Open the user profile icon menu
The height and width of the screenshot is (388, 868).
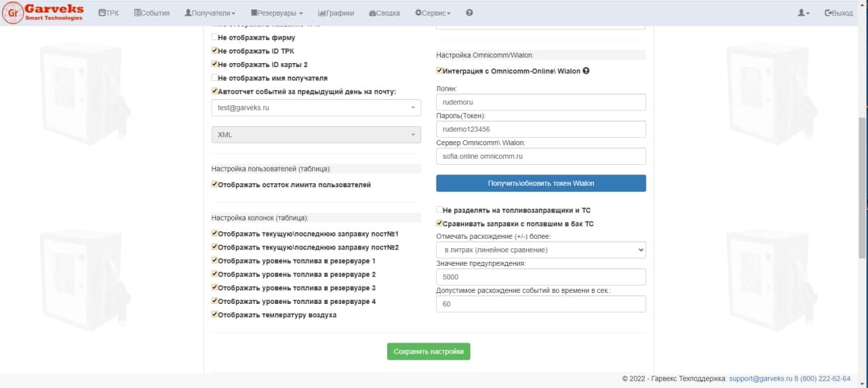tap(804, 13)
